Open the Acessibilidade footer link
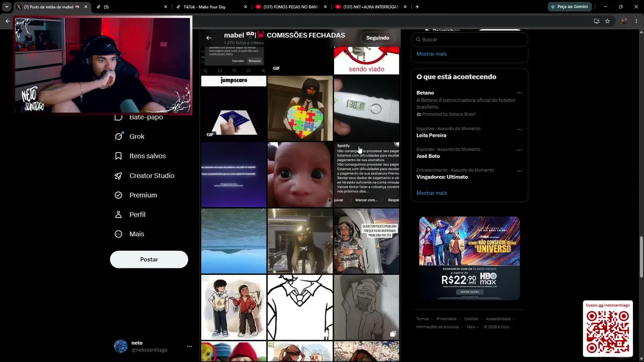This screenshot has width=644, height=362. click(498, 319)
